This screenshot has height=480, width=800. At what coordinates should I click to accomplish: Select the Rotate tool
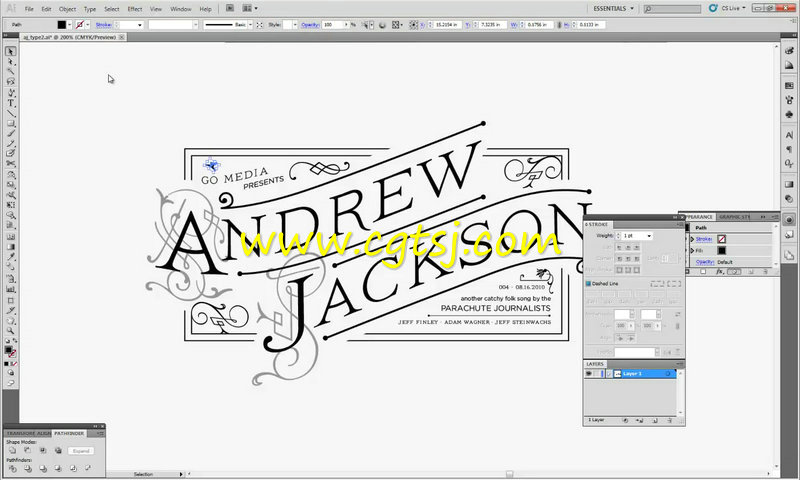[10, 175]
